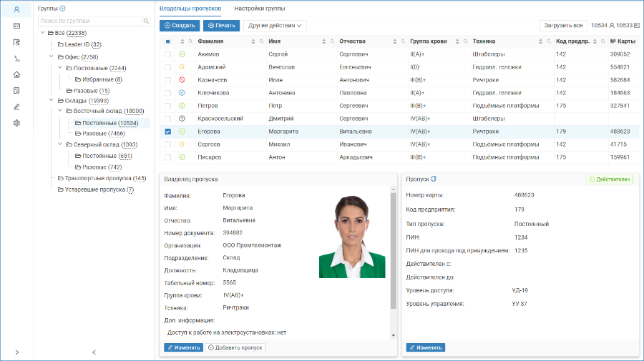The image size is (644, 361).
Task: Switch to Владельцы пропусков tab
Action: [x=190, y=9]
